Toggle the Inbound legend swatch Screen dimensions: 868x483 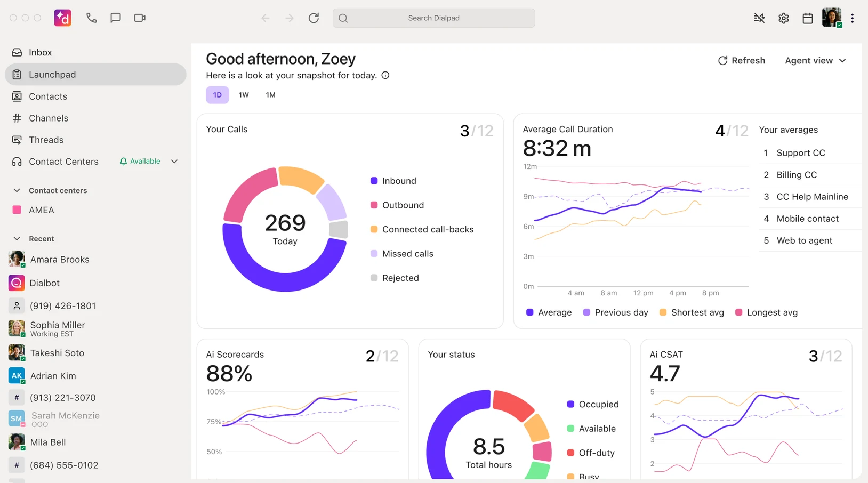(374, 181)
